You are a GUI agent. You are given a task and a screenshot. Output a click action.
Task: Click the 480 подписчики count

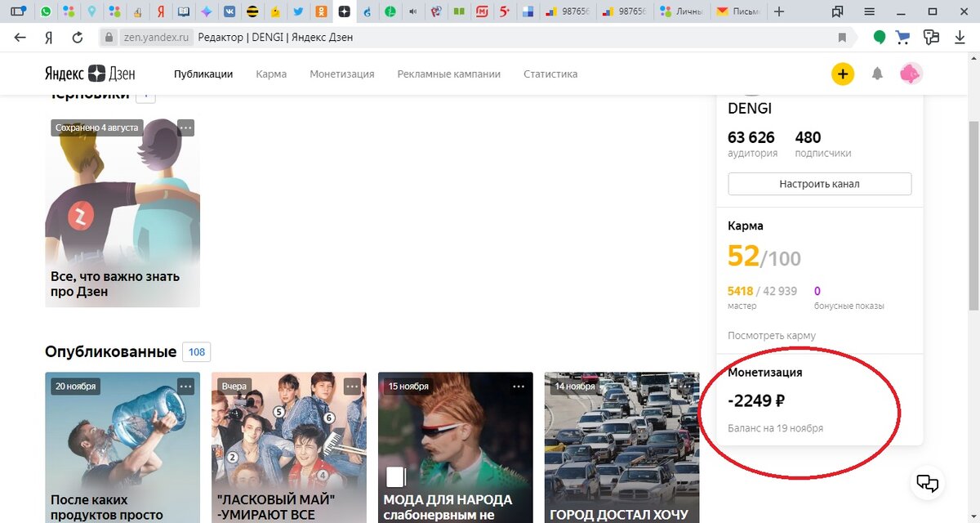(x=823, y=143)
